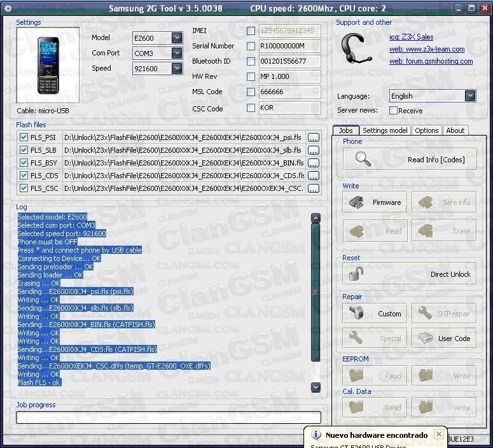This screenshot has height=448, width=493.
Task: Click the Cal. Data Read folder icon
Action: (x=356, y=407)
